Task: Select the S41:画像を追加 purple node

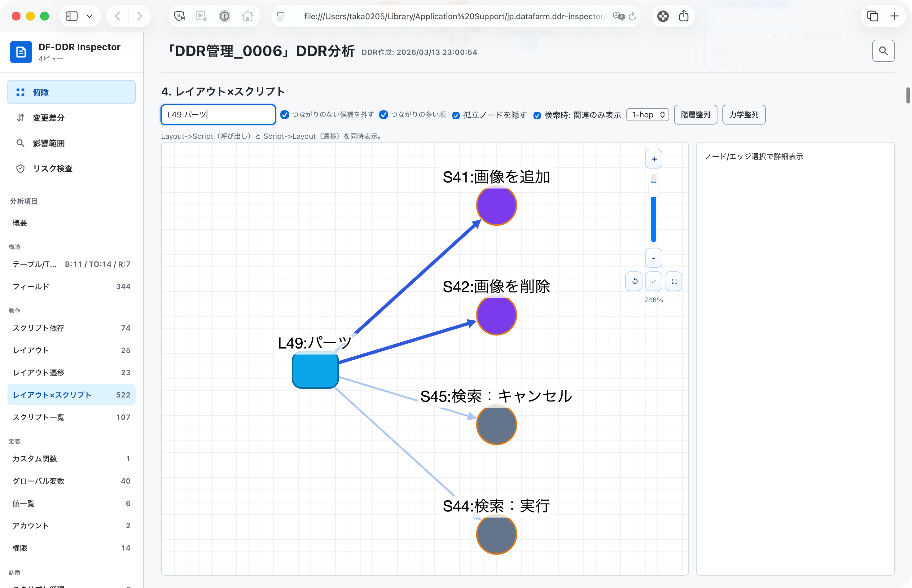Action: tap(496, 205)
